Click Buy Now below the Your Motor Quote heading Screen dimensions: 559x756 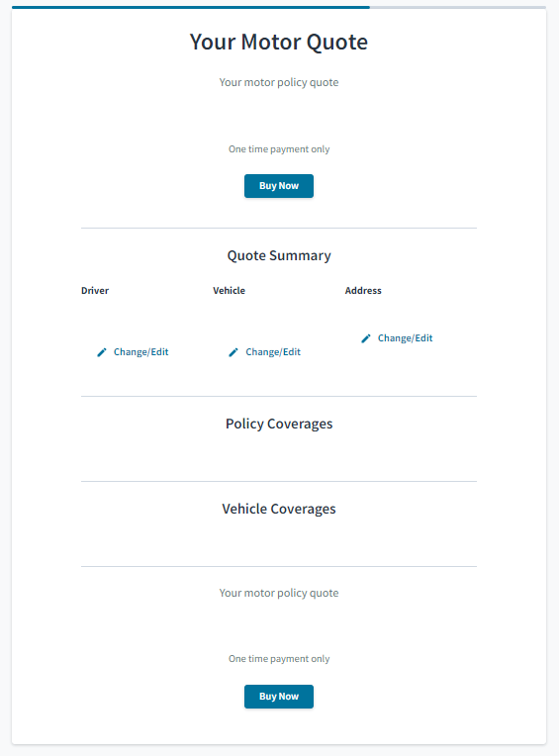(279, 186)
